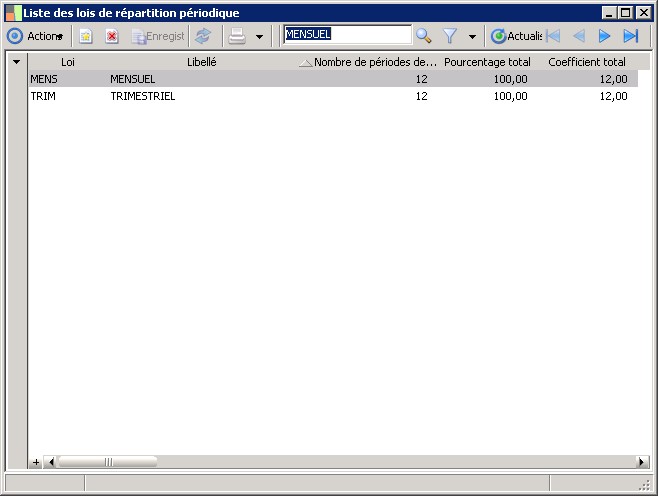The width and height of the screenshot is (658, 496).
Task: Sort by the Libellé column header
Action: [201, 62]
